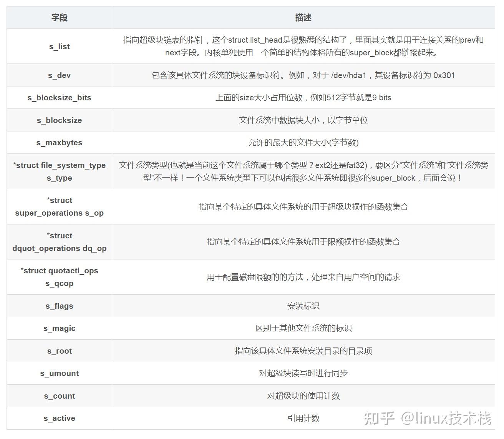Select the s_flags field cell

point(59,306)
